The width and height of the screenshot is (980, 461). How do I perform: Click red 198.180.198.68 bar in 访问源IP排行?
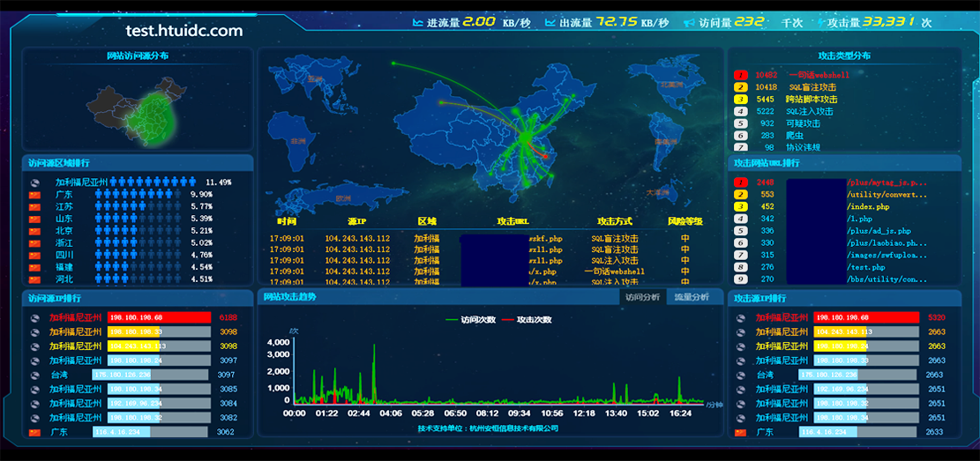pos(159,317)
